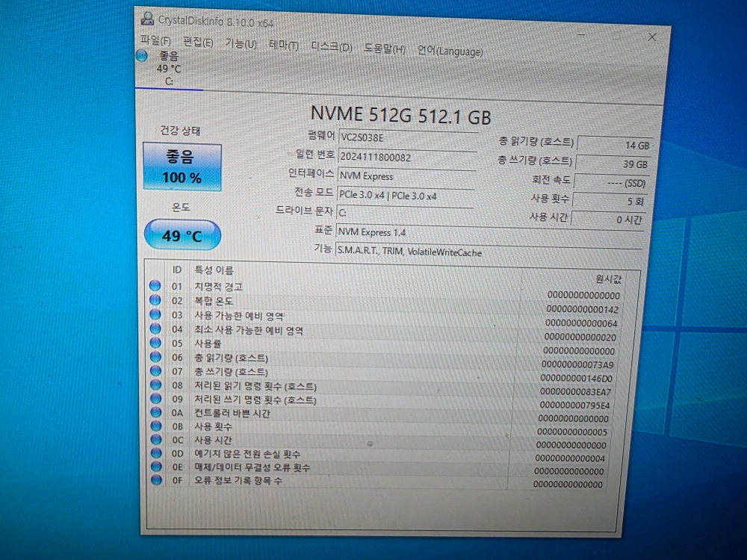Click the power on count value 5 회
Screen dimensions: 747x560
point(610,201)
